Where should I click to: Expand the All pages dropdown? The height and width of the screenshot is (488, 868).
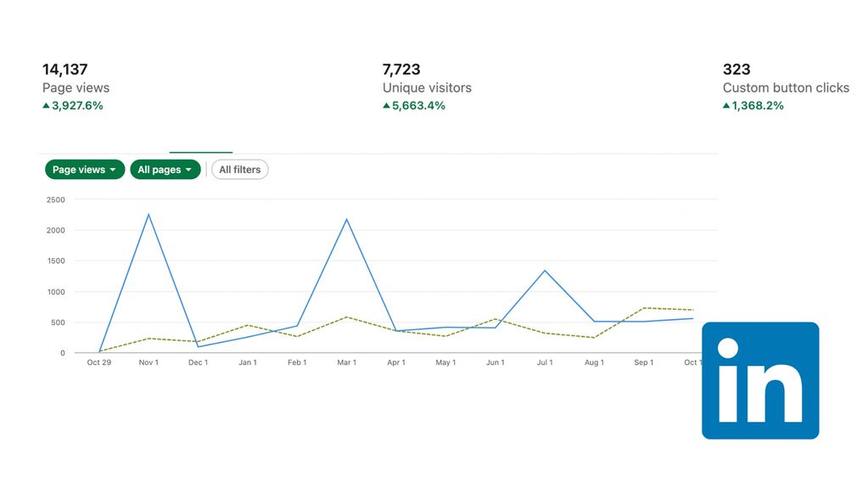pos(165,170)
